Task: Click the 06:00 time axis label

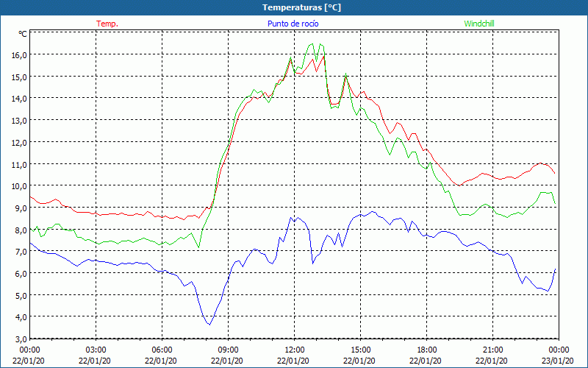Action: click(162, 350)
